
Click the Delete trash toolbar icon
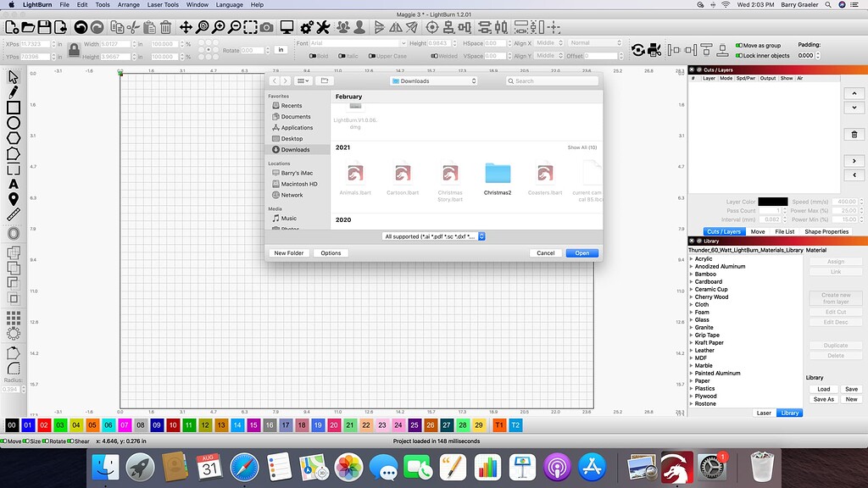(165, 27)
